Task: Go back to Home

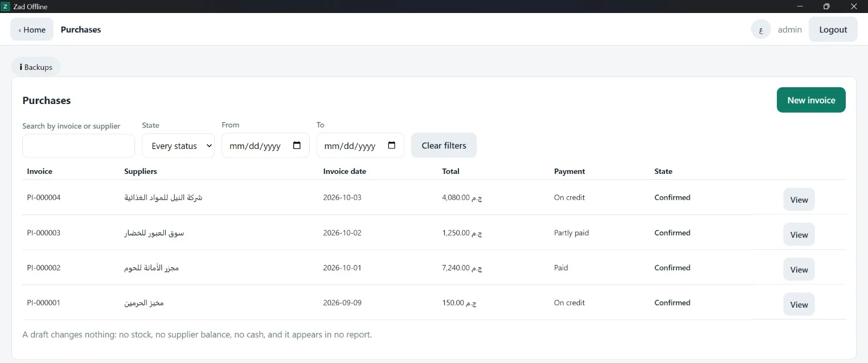Action: click(32, 29)
